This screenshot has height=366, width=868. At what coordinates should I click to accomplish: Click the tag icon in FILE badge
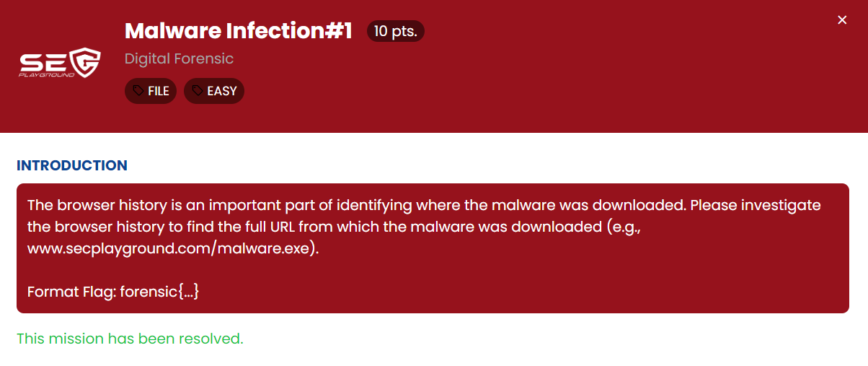point(138,91)
